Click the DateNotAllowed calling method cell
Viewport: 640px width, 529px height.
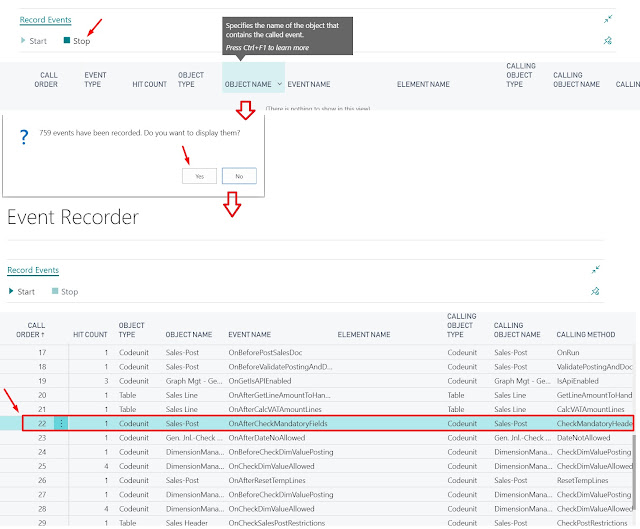tap(583, 438)
